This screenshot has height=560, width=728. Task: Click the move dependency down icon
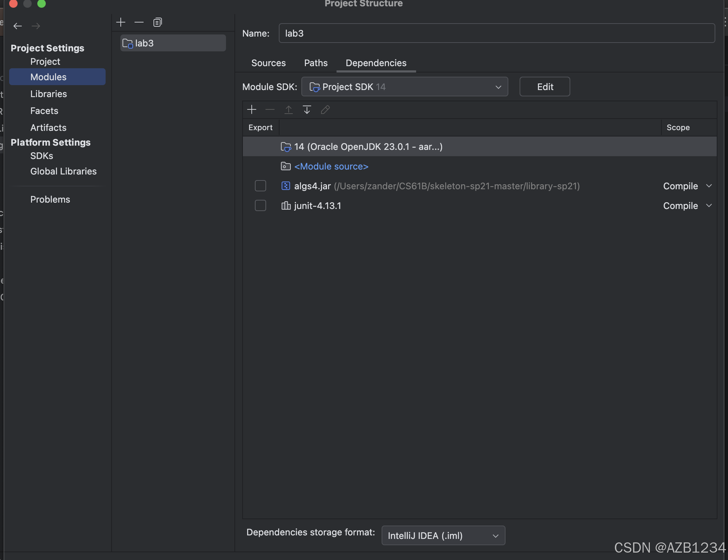click(x=307, y=110)
